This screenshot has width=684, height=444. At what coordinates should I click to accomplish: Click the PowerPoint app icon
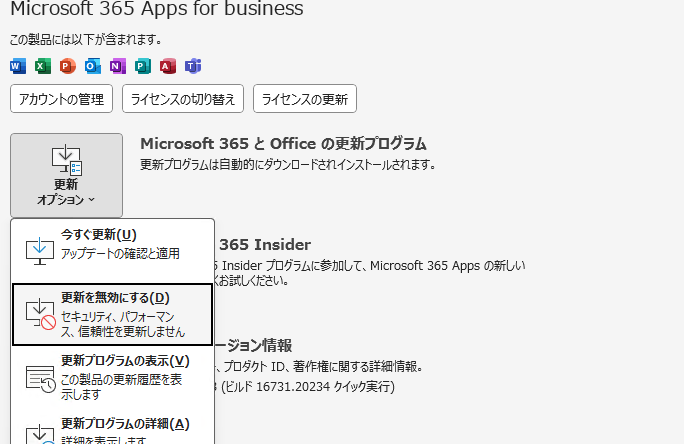[68, 66]
